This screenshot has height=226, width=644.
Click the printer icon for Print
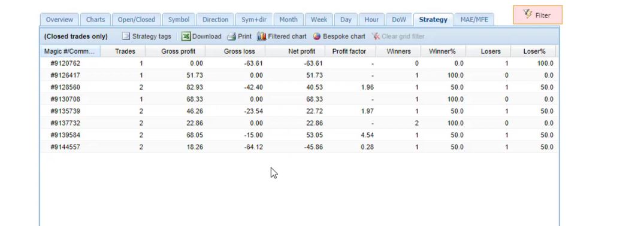(232, 36)
